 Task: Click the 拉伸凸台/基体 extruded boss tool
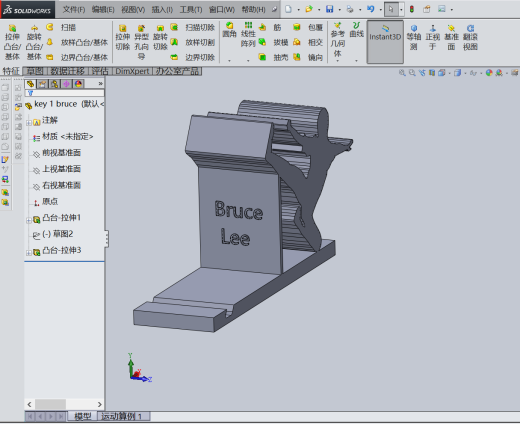tap(12, 42)
